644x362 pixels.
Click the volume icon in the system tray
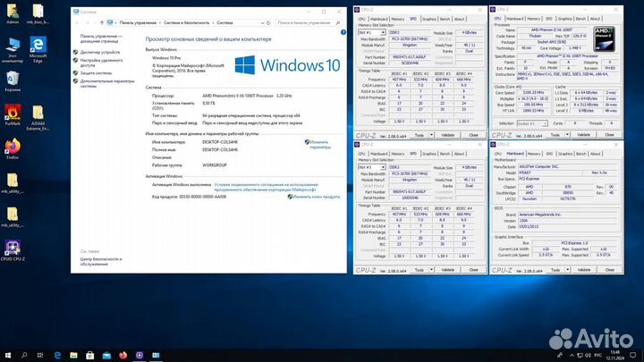(x=588, y=355)
